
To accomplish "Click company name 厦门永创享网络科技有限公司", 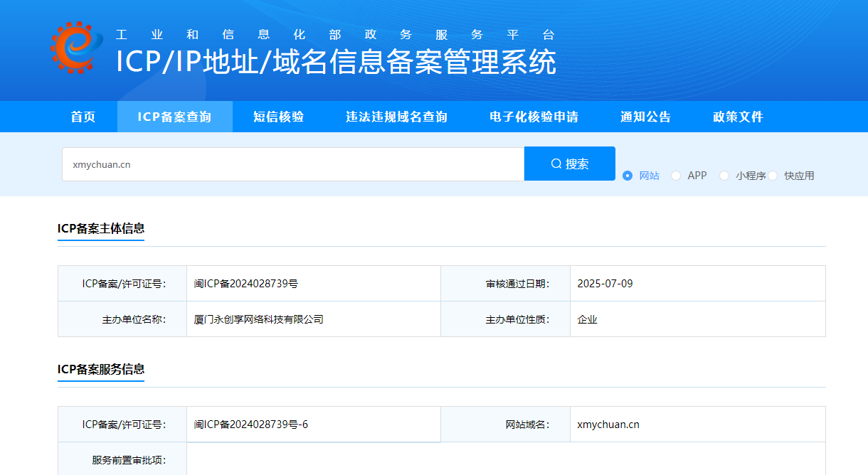I will pos(259,319).
